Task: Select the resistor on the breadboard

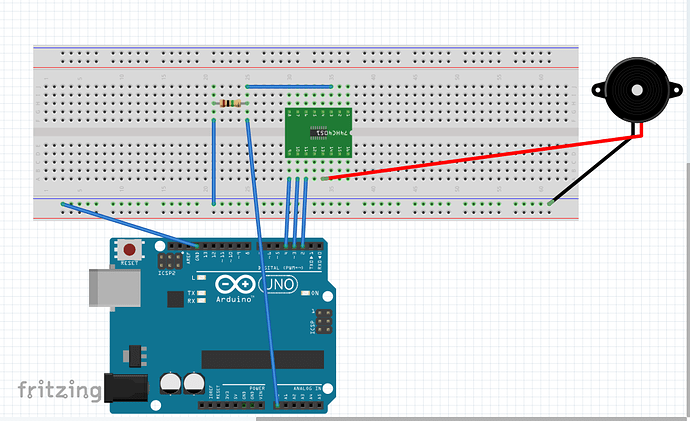Action: pyautogui.click(x=230, y=103)
